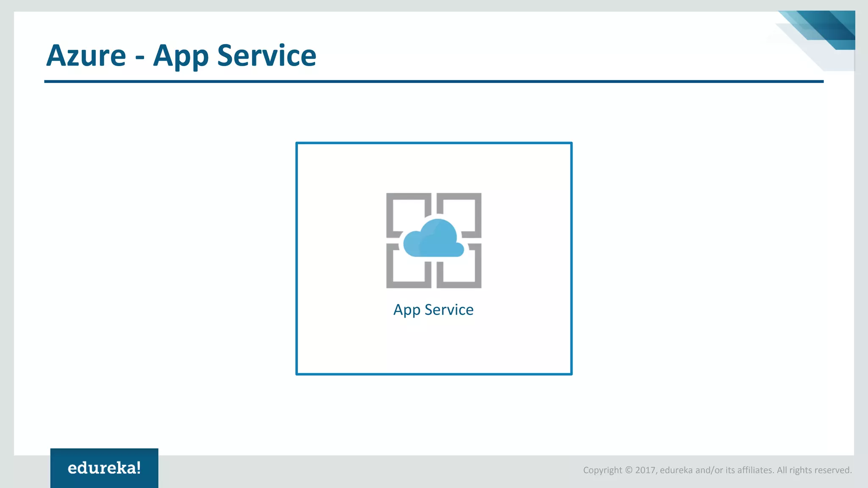Click 'App Service' in the slide title

pos(234,55)
